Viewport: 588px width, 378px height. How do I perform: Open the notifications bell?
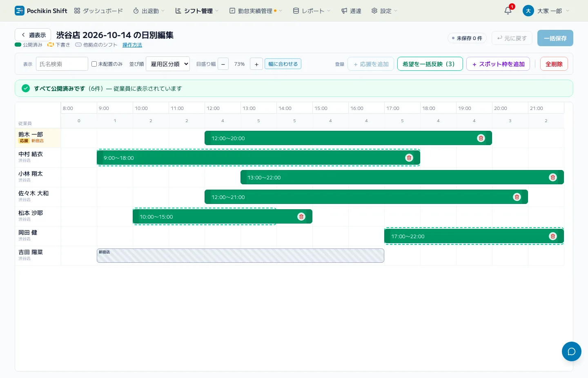[x=508, y=11]
